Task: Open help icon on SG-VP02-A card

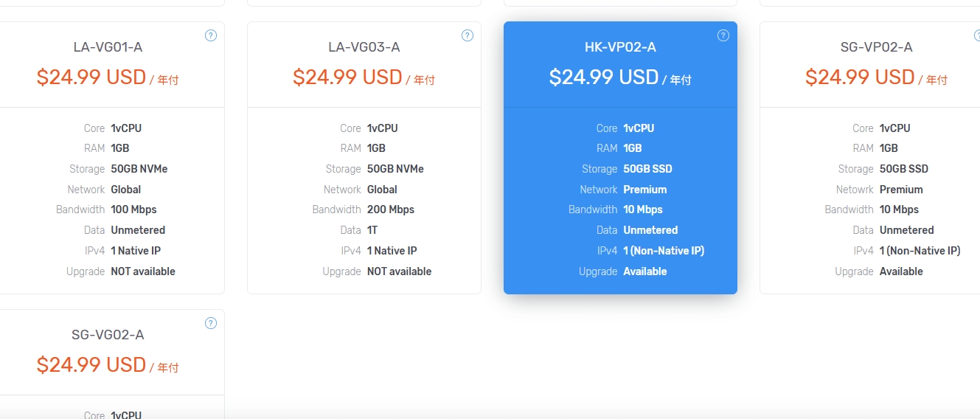Action: [976, 35]
